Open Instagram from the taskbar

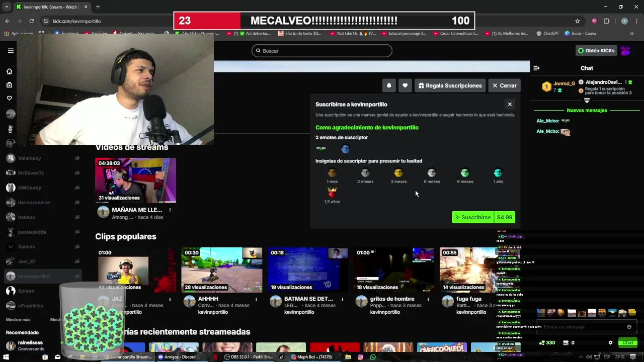click(360, 357)
